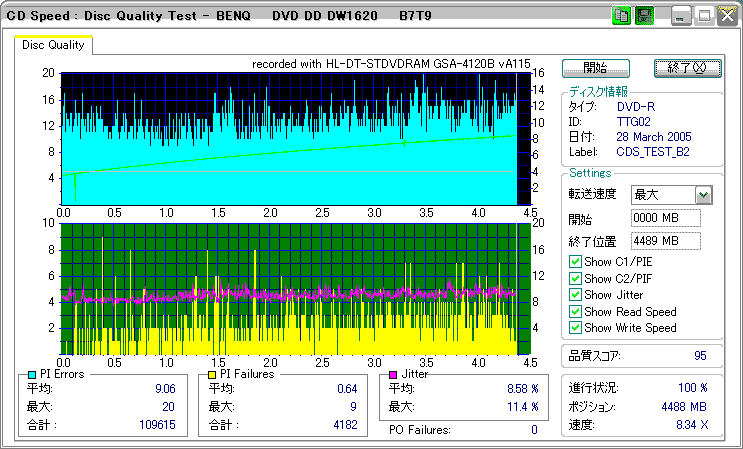
Task: Minimize the CD Speed window
Action: [681, 16]
